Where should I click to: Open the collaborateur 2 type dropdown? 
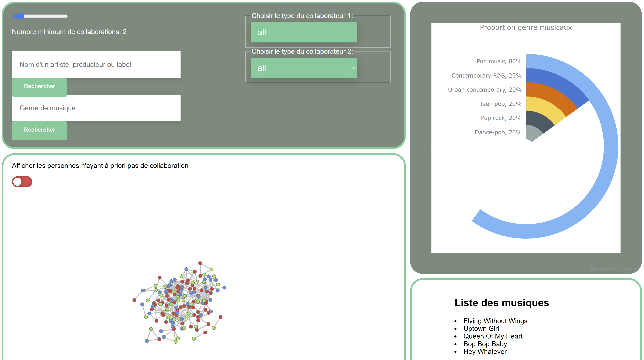pos(304,68)
